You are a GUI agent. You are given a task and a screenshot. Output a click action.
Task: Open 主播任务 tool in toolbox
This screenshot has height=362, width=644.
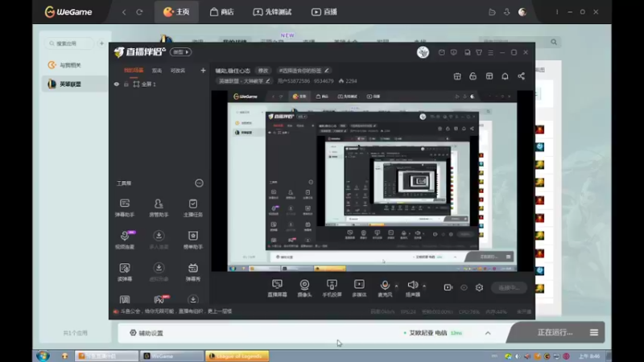coord(192,208)
